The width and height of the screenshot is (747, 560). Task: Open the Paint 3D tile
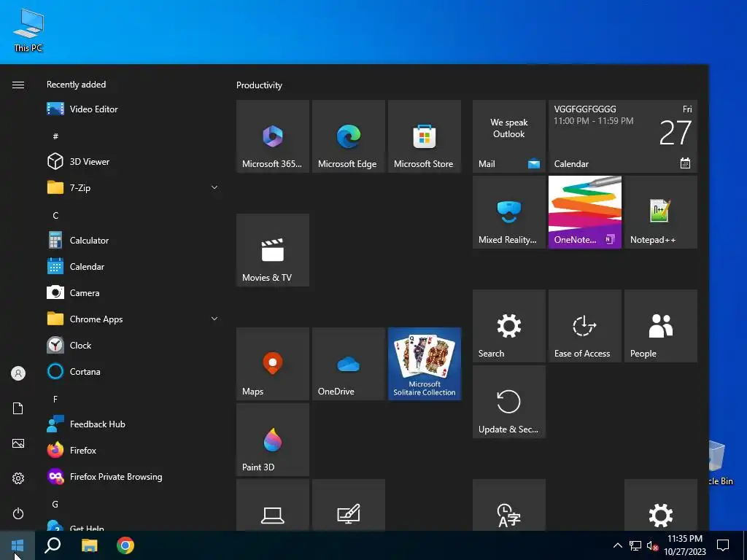(273, 440)
